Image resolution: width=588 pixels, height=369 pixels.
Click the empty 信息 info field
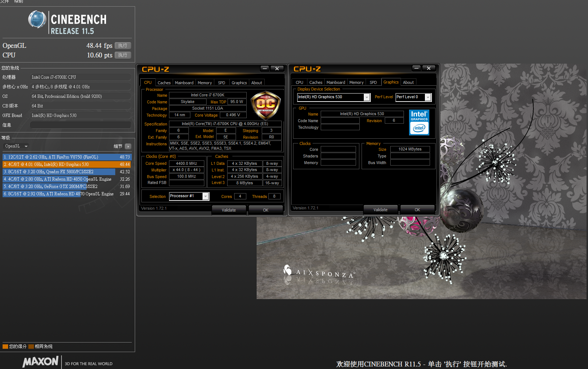(x=81, y=125)
